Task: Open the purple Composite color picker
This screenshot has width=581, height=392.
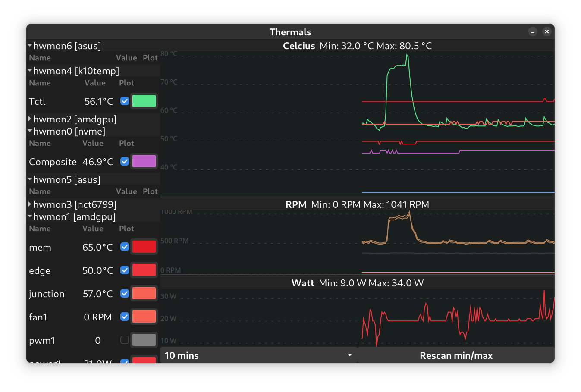Action: [144, 162]
